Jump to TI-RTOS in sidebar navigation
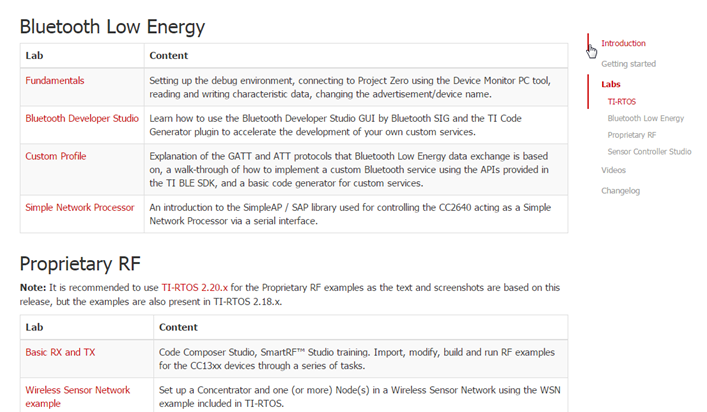 tap(622, 101)
